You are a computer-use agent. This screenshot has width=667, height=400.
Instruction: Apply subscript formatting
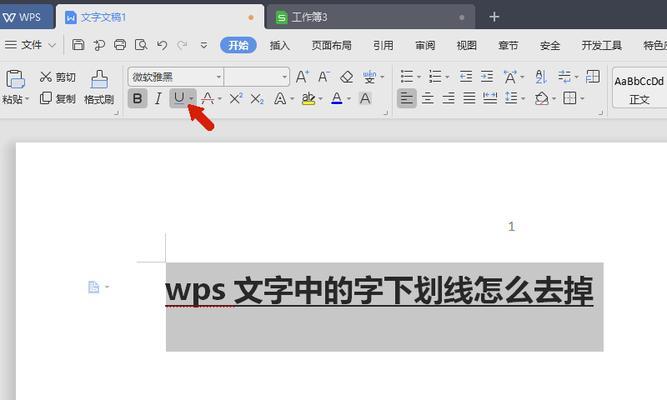click(x=257, y=99)
